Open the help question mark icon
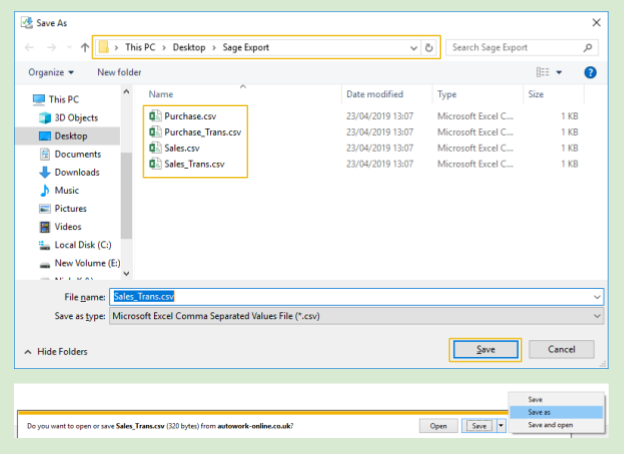Screen dimensions: 624x454 (590, 72)
